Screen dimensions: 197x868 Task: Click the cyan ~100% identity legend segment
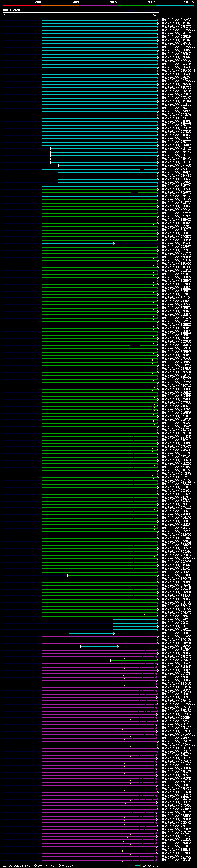tap(175, 6)
